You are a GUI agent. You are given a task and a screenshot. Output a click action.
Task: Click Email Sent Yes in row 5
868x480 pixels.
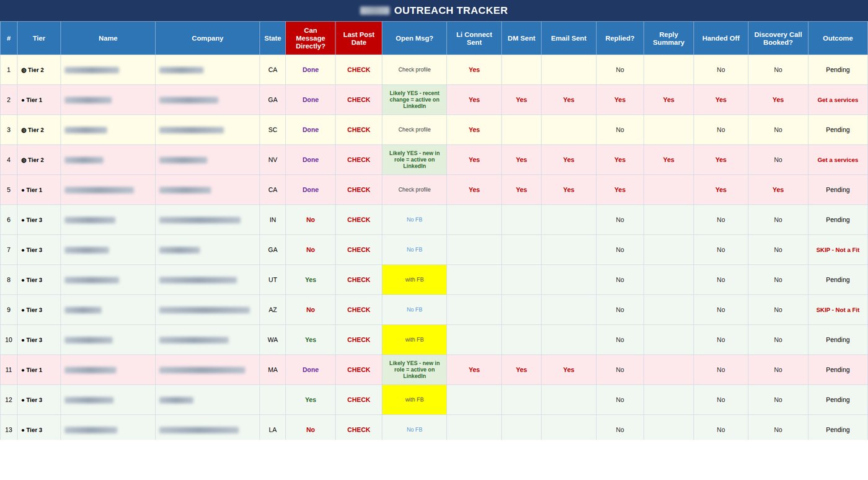[569, 190]
